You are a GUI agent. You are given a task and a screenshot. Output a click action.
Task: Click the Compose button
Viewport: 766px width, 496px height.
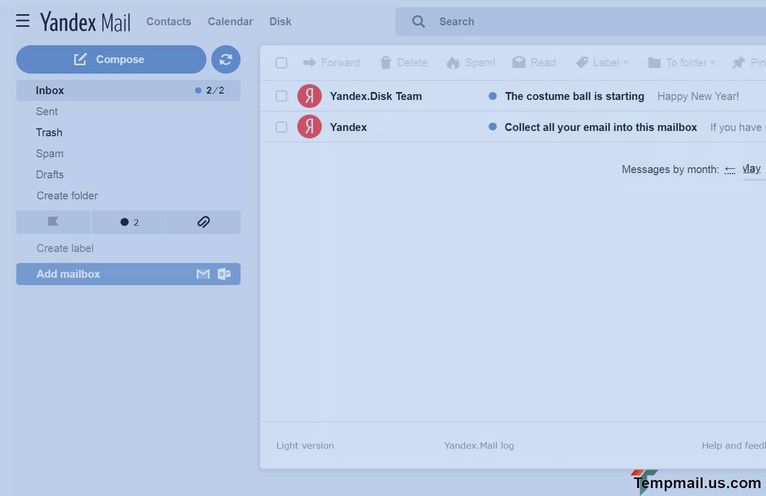coord(110,60)
